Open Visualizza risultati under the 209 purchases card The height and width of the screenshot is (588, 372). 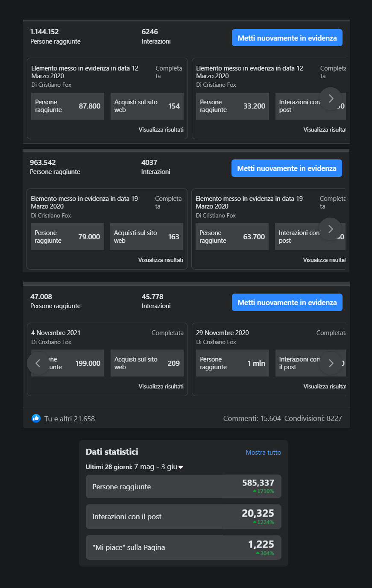(x=161, y=386)
